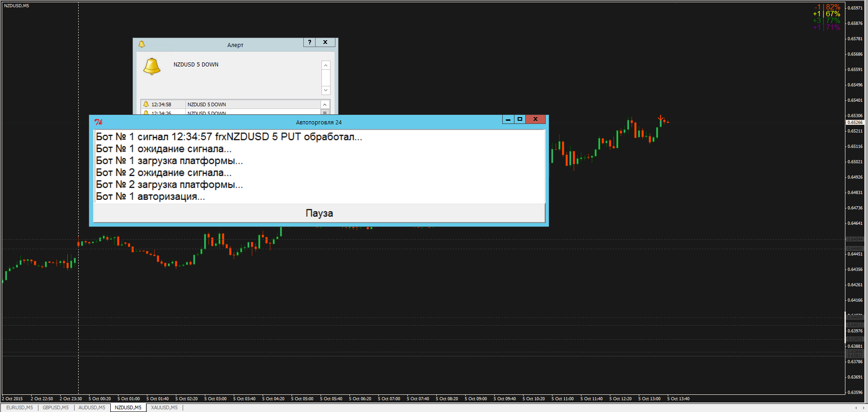Click the purple '71%' statistic on the chart

833,28
